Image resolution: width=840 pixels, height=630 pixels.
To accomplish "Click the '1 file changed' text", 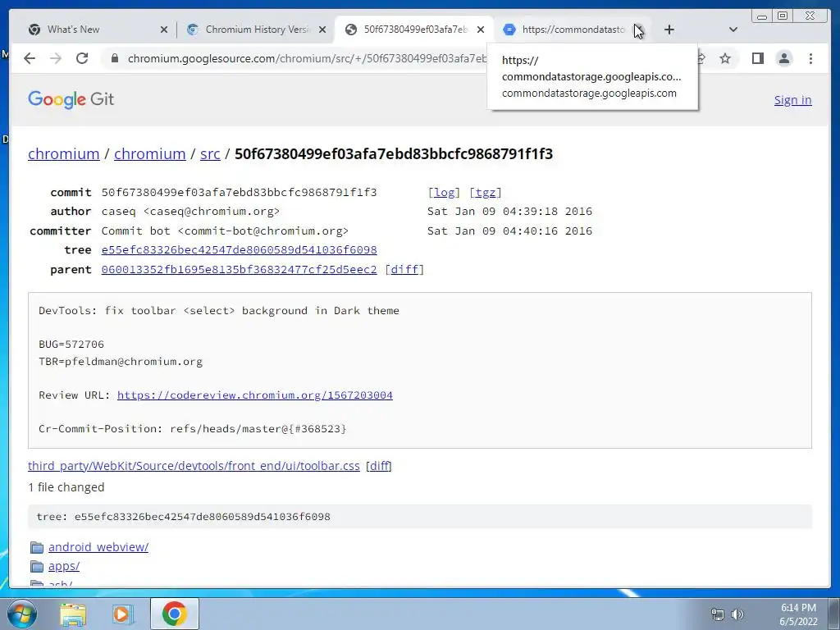I will tap(66, 487).
